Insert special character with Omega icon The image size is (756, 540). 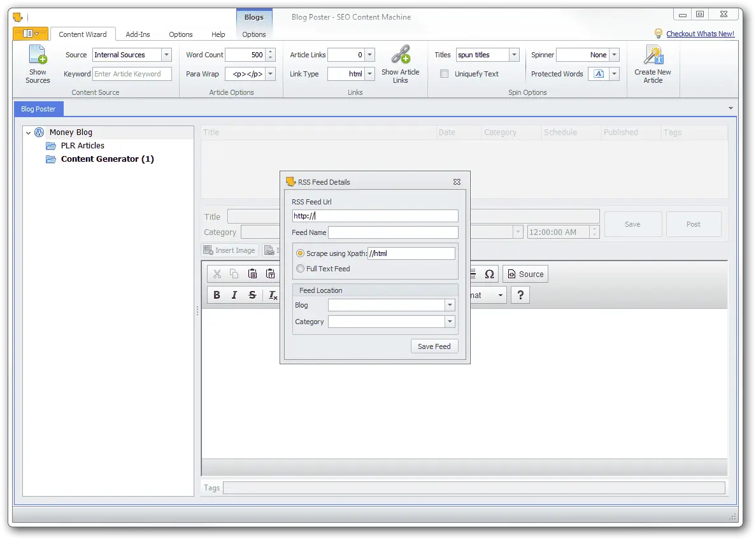[x=489, y=274]
